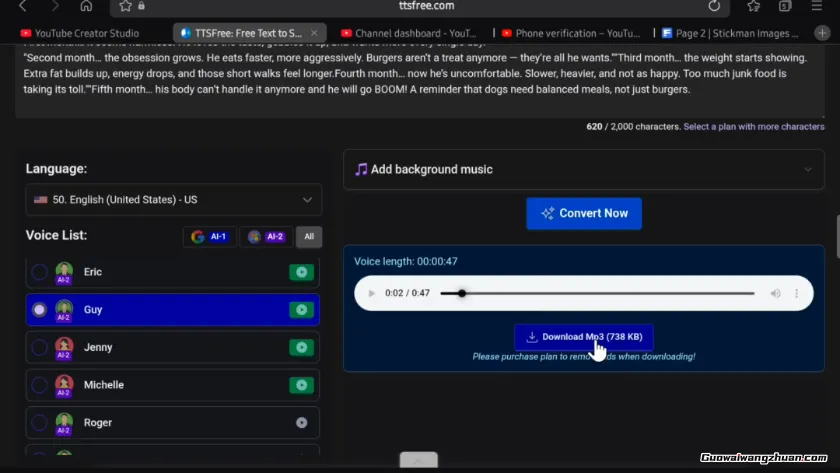
Task: Preview the Jenny voice sample
Action: 301,347
